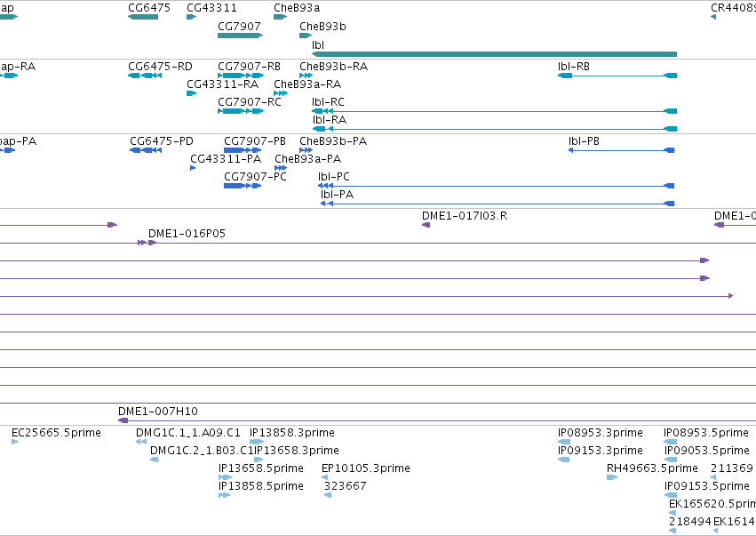The width and height of the screenshot is (756, 536).
Task: Click the RH49663.5prime EST label
Action: [652, 468]
